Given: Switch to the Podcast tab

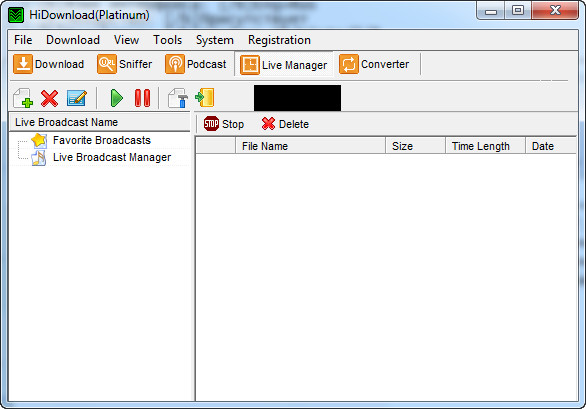Looking at the screenshot, I should point(196,64).
